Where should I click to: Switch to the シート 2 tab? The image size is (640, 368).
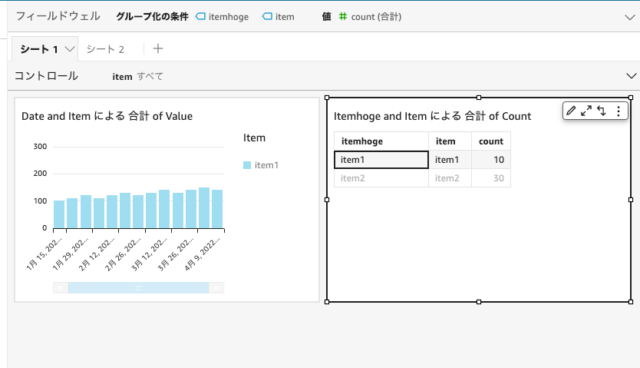pos(105,49)
